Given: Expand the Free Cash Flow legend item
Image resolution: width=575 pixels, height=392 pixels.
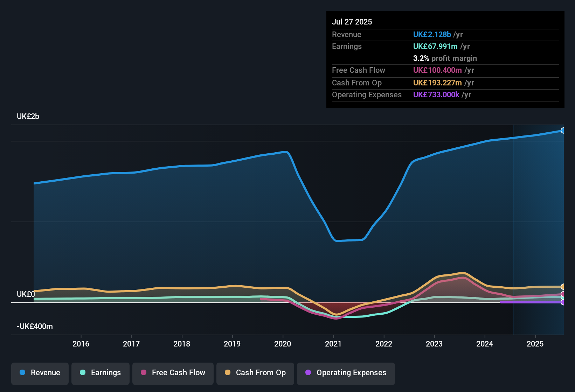Looking at the screenshot, I should [173, 373].
